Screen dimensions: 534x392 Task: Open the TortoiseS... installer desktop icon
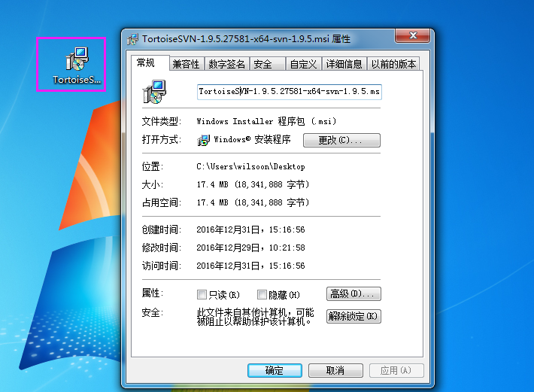click(77, 65)
